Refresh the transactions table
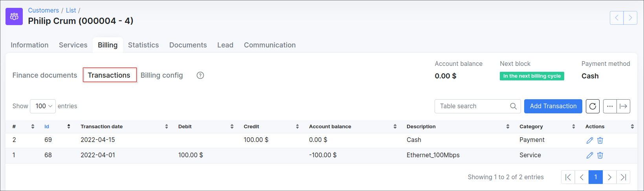Viewport: 644px width, 191px height. point(593,106)
